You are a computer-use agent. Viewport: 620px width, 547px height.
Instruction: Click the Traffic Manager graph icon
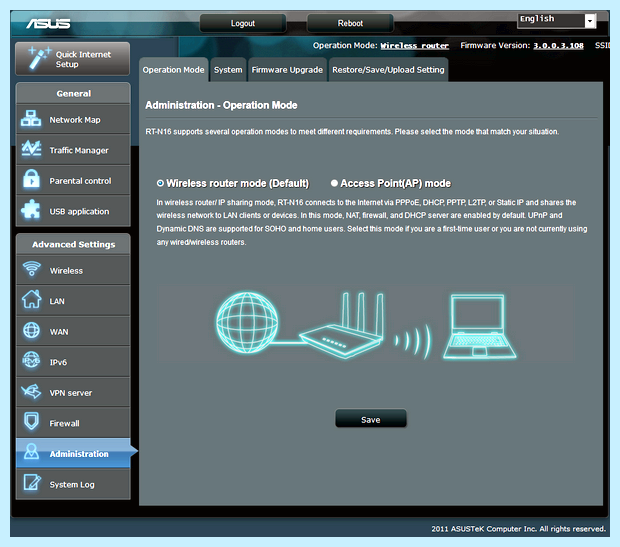(x=31, y=149)
